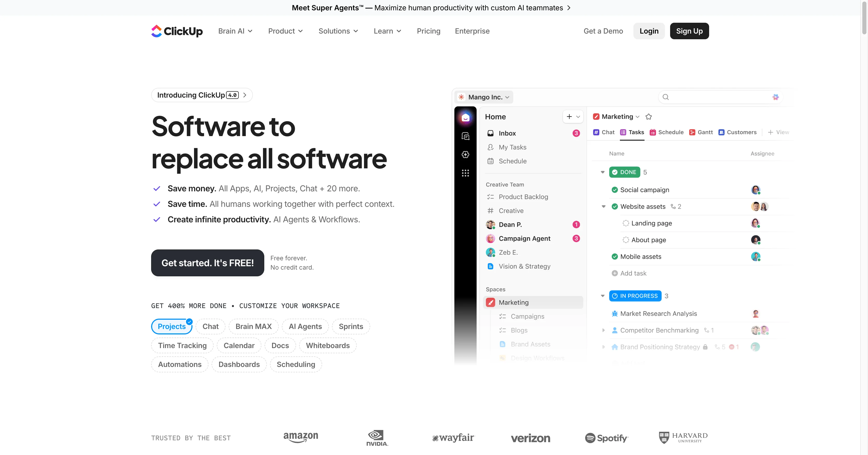Viewport: 868px width, 455px height.
Task: Open the chat icon in the black sidebar
Action: point(465,136)
